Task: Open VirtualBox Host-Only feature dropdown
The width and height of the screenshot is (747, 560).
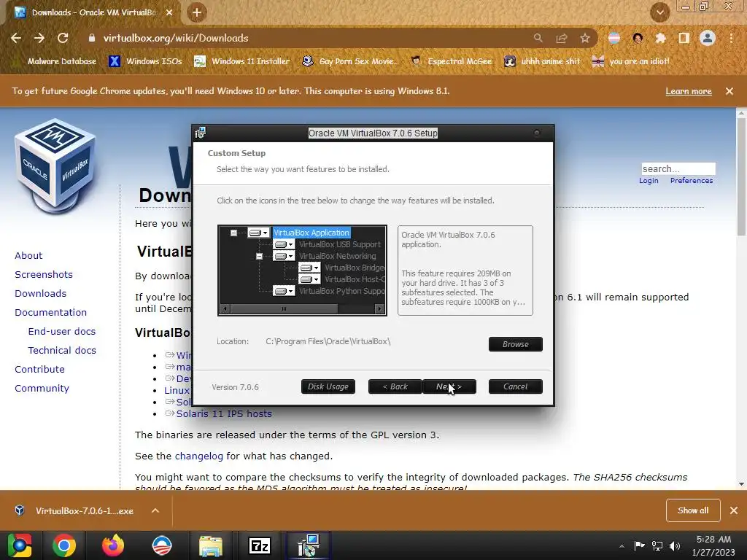Action: 309,279
